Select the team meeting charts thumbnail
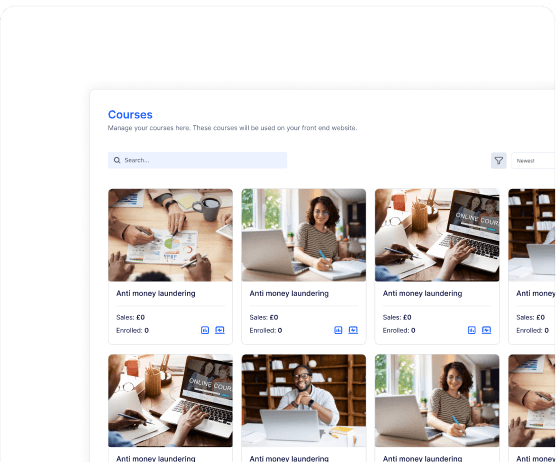The image size is (556, 462). (171, 235)
